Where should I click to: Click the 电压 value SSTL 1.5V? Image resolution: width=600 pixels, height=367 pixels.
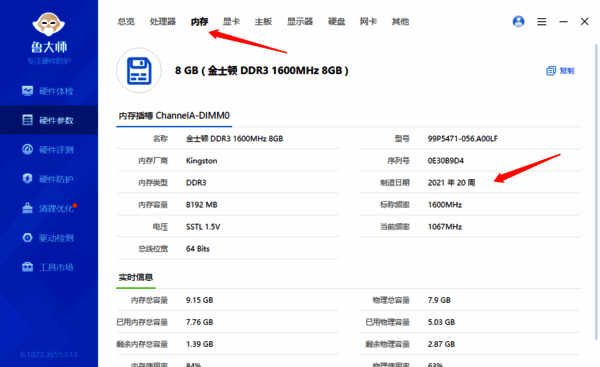[x=203, y=227]
